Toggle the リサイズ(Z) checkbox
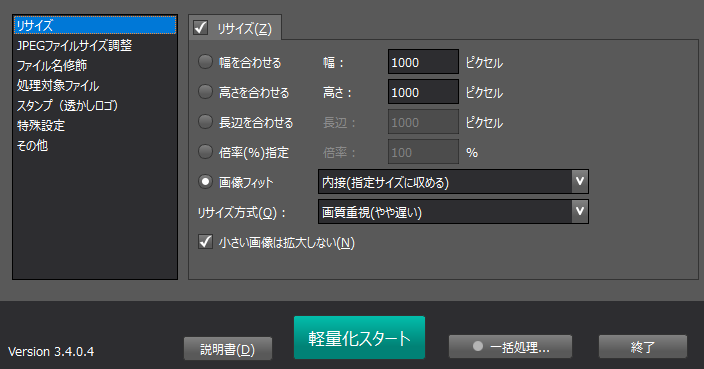 click(200, 28)
